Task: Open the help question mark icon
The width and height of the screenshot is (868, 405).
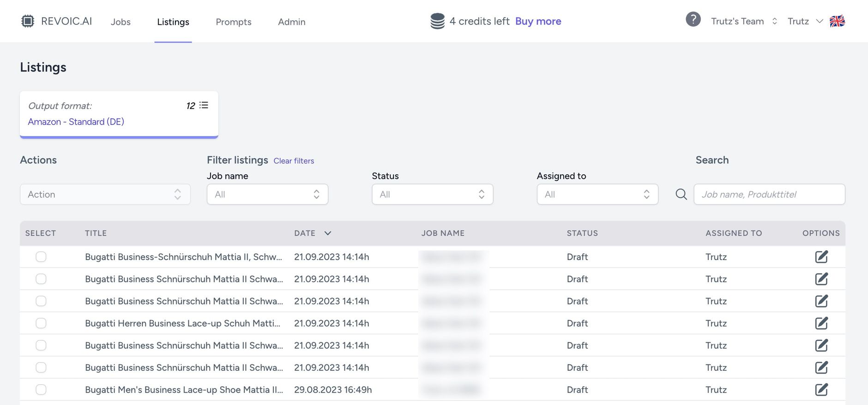Action: 693,19
